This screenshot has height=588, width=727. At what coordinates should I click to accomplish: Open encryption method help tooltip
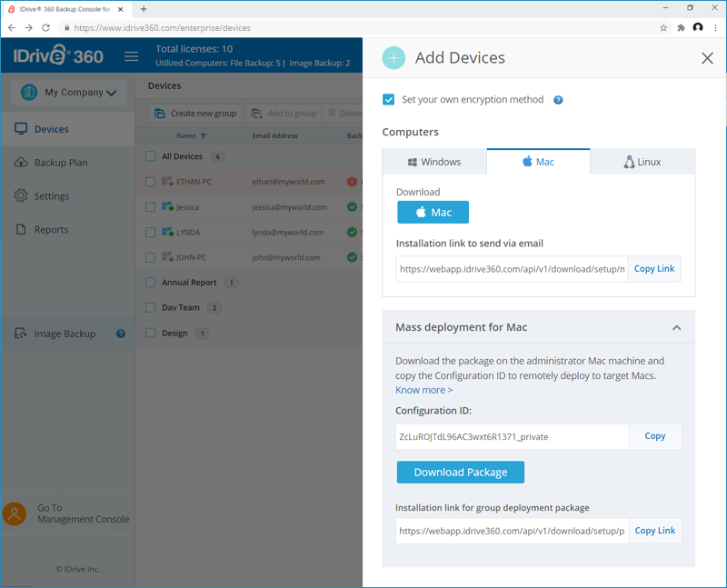point(558,100)
